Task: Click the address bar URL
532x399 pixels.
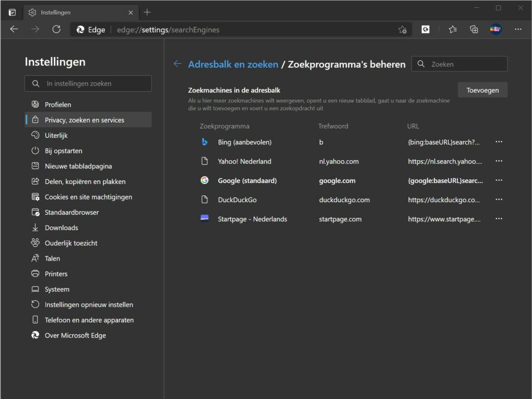Action: tap(168, 30)
